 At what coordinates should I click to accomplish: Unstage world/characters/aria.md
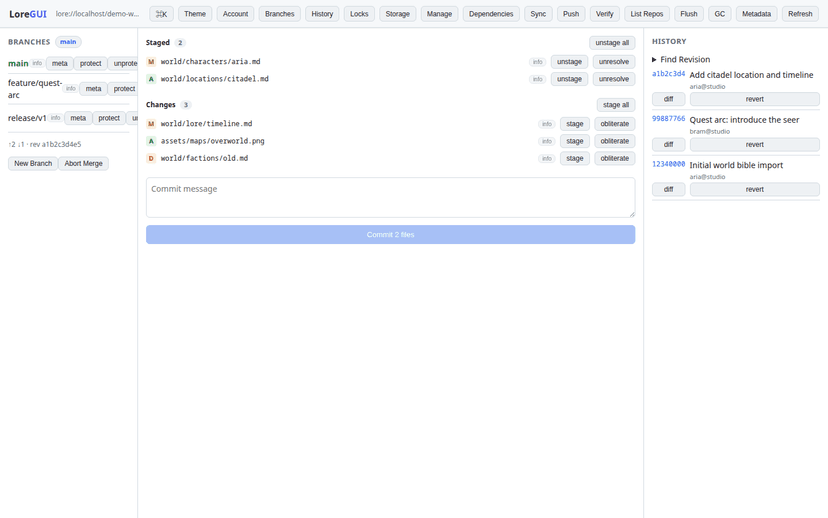(x=569, y=62)
